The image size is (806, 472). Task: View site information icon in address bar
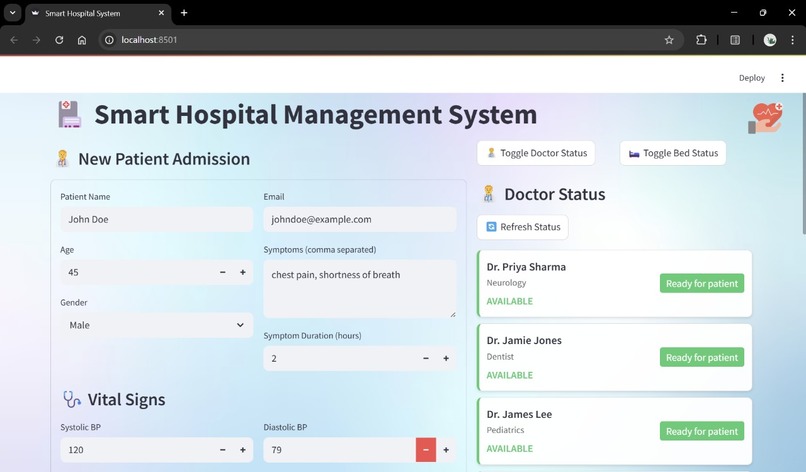(109, 40)
